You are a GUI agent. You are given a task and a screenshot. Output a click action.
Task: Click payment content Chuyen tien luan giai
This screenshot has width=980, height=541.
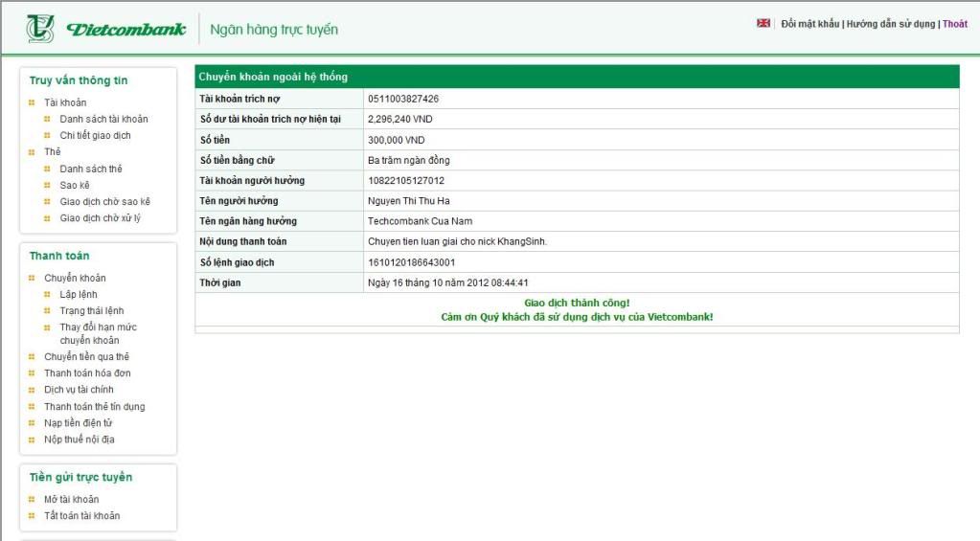(458, 241)
